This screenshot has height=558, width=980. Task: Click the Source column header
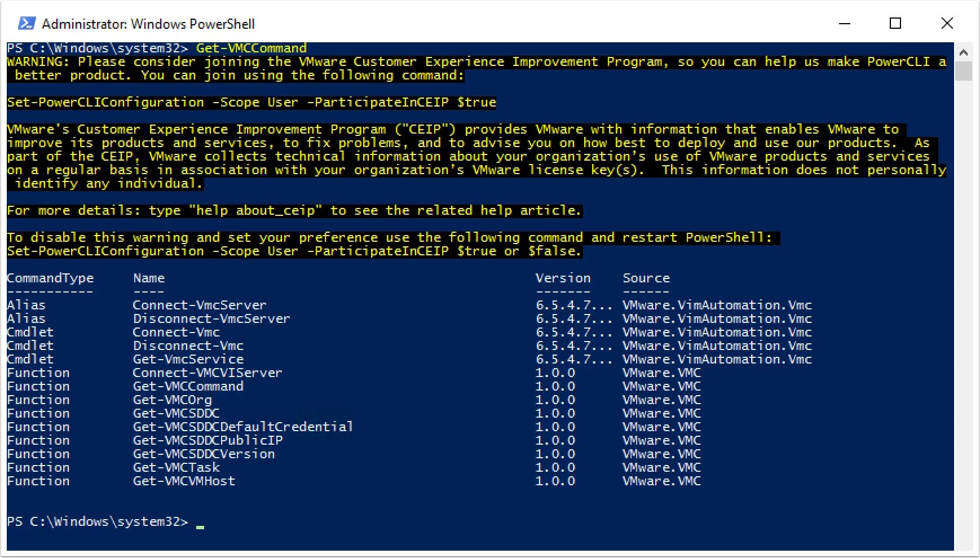click(646, 278)
